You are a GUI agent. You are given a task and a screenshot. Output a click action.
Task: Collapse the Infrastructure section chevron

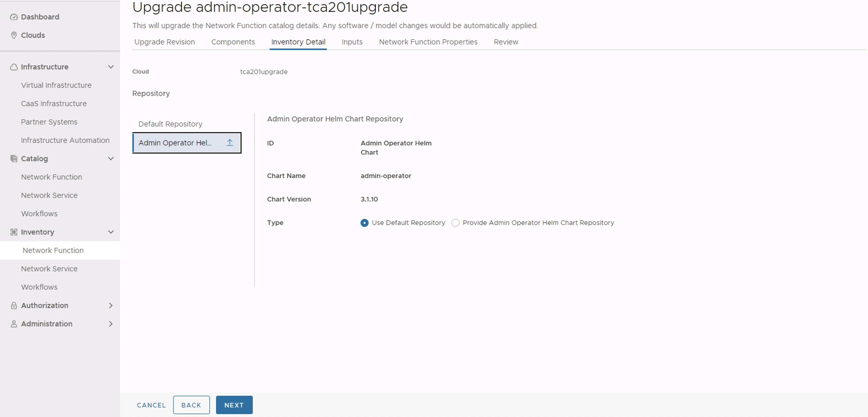click(x=111, y=67)
